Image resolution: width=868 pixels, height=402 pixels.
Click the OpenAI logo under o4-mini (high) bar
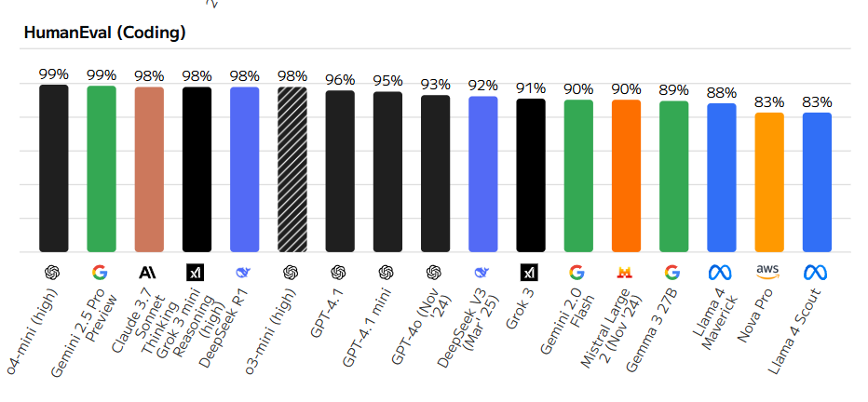tap(52, 272)
